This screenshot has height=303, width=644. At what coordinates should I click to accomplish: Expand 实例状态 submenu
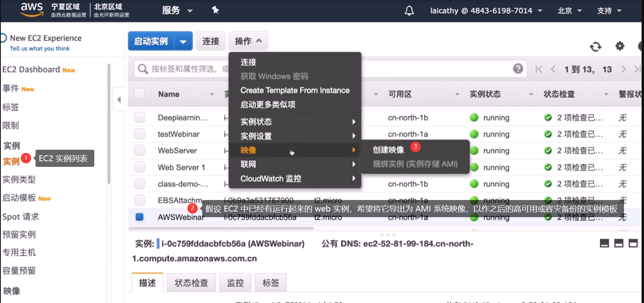[295, 122]
